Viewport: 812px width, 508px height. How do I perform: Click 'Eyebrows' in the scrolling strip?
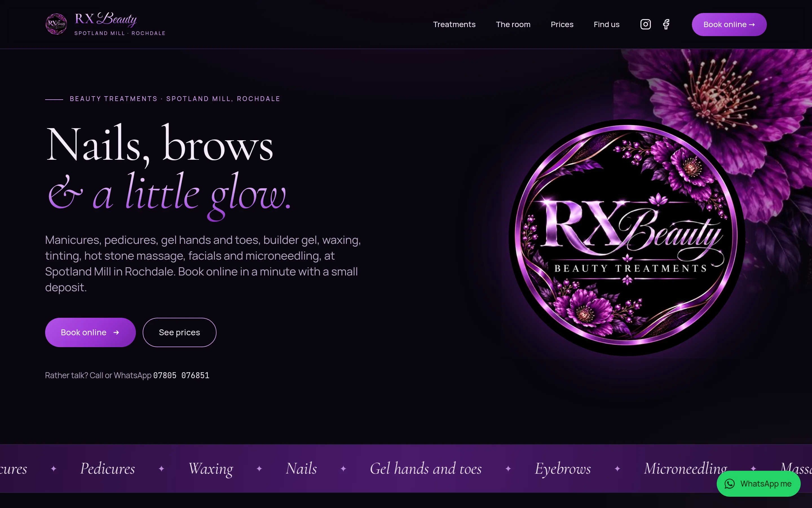[563, 468]
